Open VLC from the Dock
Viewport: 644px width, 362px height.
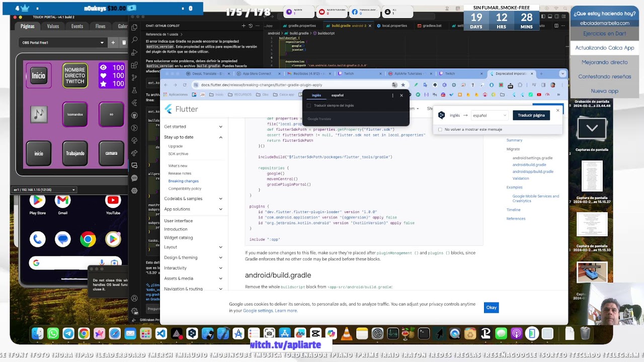347,333
